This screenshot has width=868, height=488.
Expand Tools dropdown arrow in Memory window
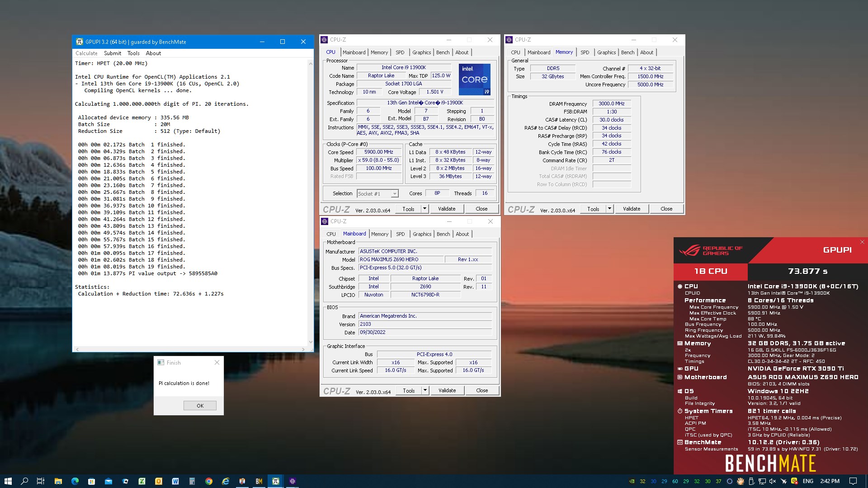(609, 209)
